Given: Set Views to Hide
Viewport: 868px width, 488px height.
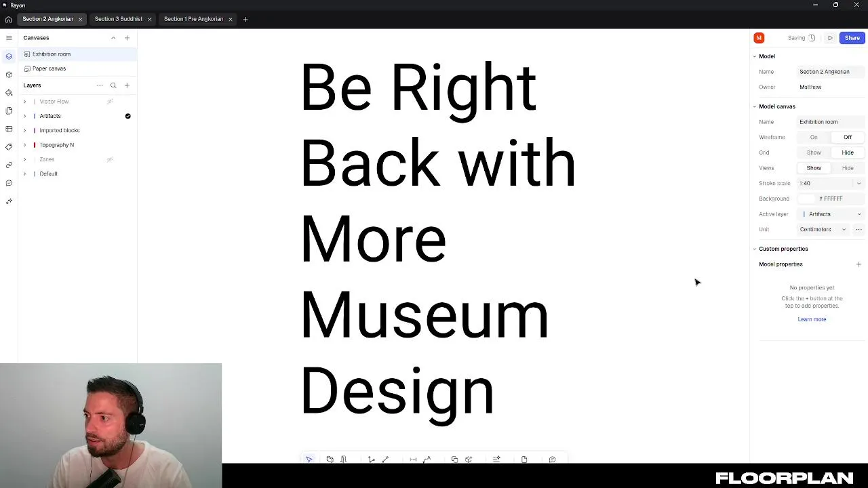Looking at the screenshot, I should coord(848,168).
